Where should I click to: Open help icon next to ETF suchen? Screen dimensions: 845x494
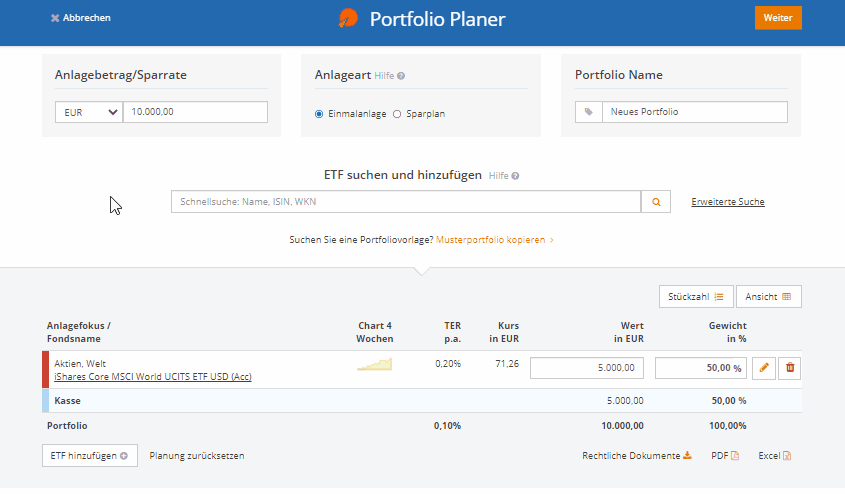(515, 176)
